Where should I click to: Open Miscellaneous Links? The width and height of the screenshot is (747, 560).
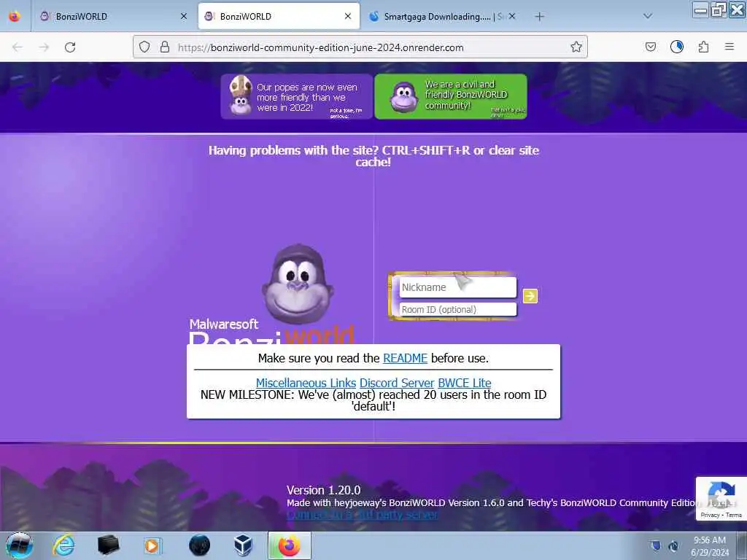[x=306, y=383]
